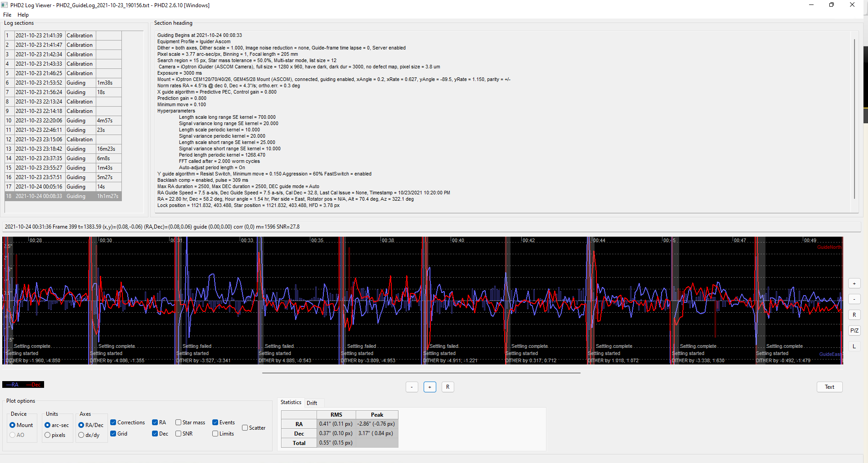This screenshot has height=463, width=868.
Task: Select log section 10 Guiding 4m57s
Action: click(63, 121)
